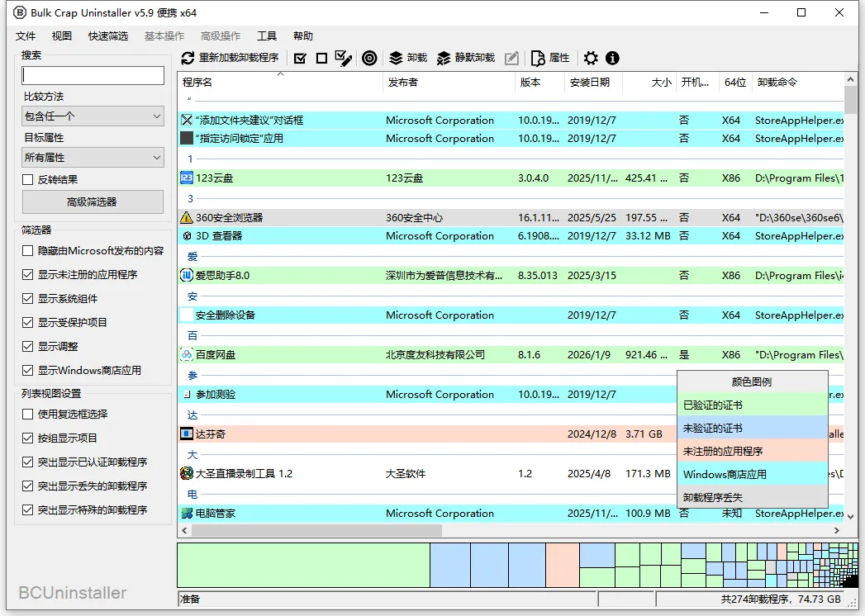
Task: Uncheck 突出显示已认证卸载程序
Action: (x=27, y=462)
